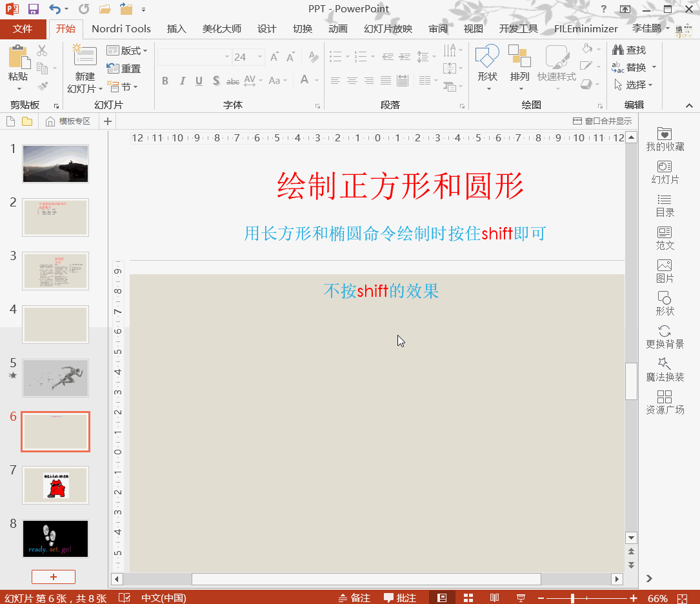700x604 pixels.
Task: Click Magic Makeover (魔法换装) in sidebar
Action: (665, 370)
